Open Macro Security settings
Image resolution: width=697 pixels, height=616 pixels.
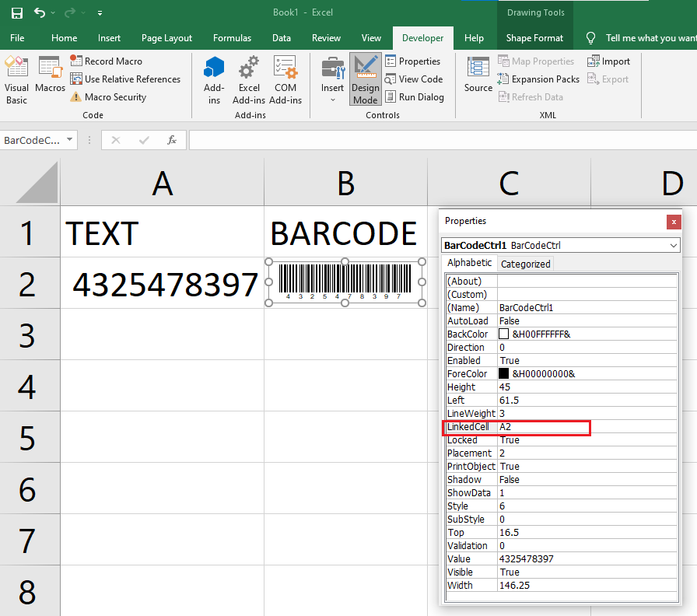(108, 97)
